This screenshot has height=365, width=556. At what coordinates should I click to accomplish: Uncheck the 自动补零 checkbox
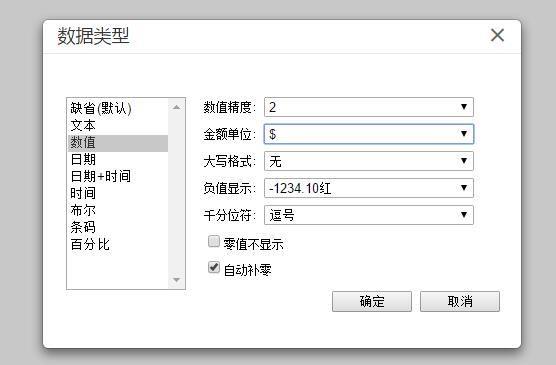coord(214,267)
